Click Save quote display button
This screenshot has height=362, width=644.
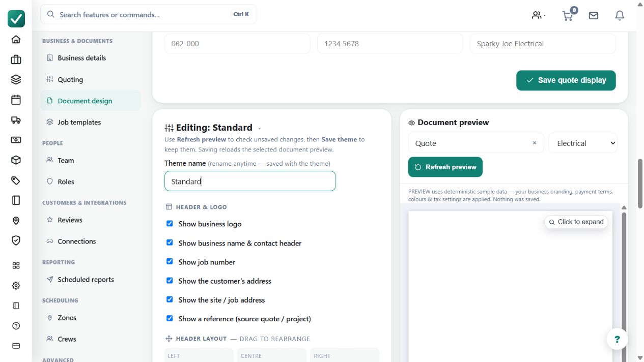(566, 80)
